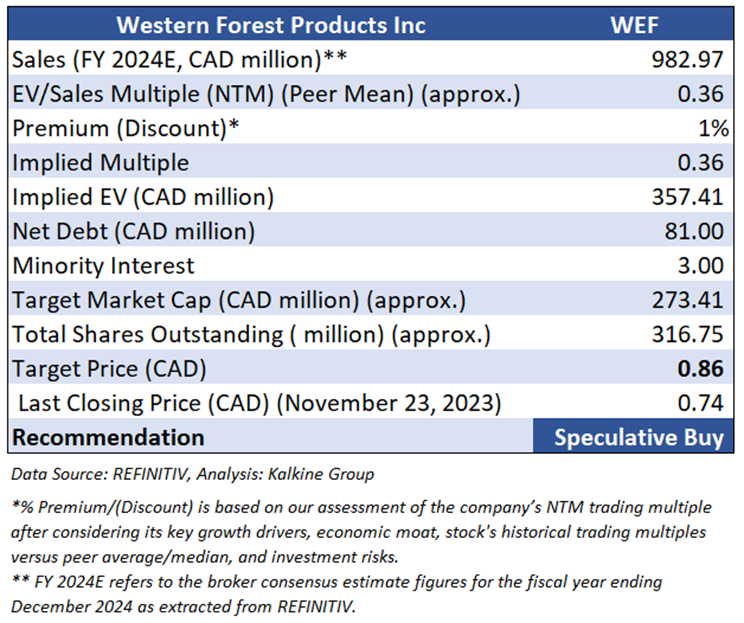The height and width of the screenshot is (623, 744).
Task: Click the Minority Interest row label
Action: (104, 266)
